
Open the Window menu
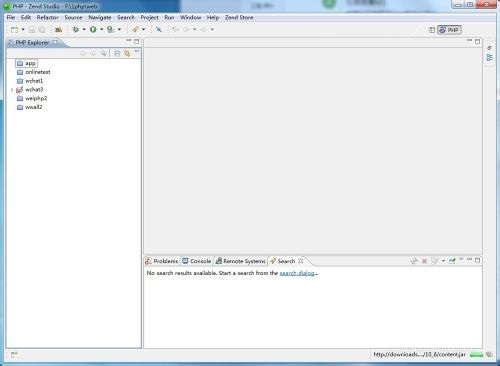point(190,17)
